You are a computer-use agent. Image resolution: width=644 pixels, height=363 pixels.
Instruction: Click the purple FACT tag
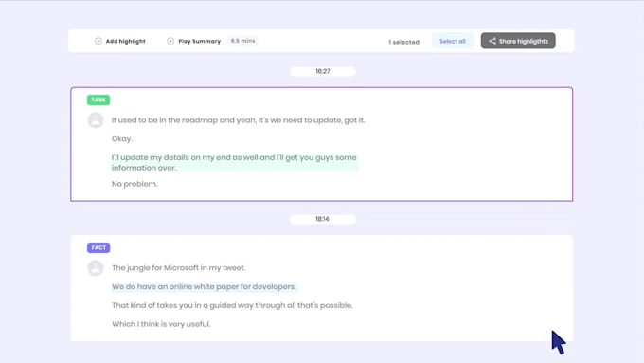(98, 247)
